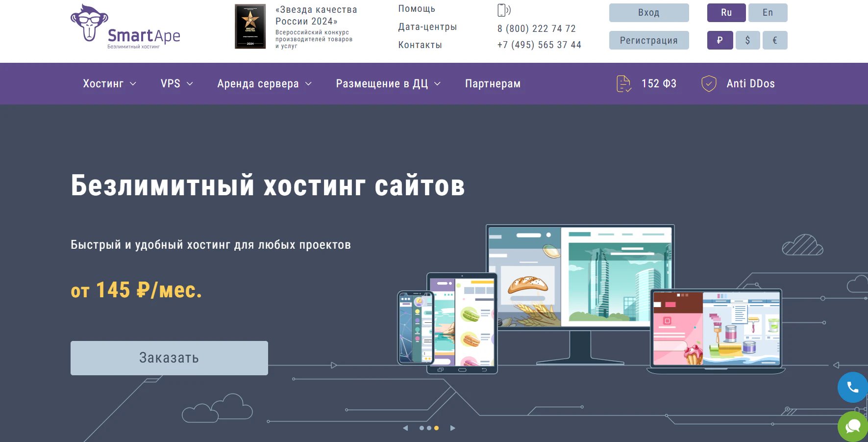Open the Партнерам menu item

click(x=493, y=84)
